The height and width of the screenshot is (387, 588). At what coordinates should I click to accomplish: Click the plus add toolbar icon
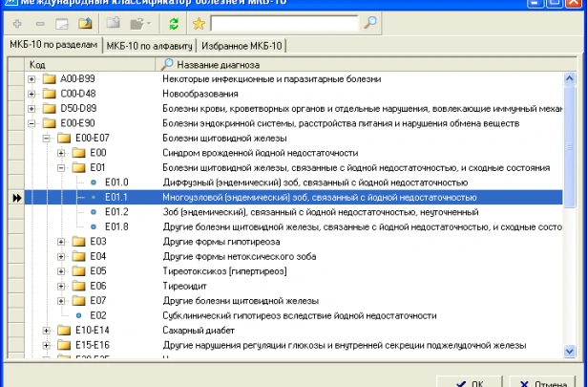pos(17,24)
